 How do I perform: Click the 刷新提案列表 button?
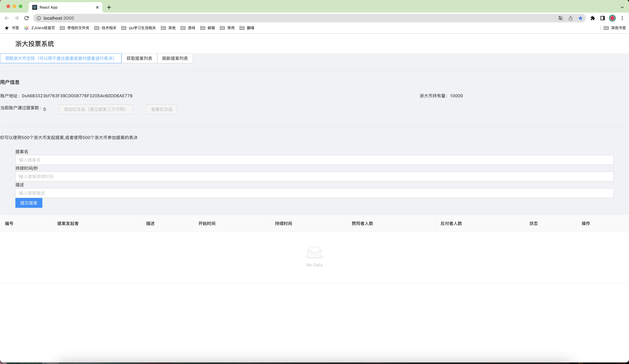(175, 58)
